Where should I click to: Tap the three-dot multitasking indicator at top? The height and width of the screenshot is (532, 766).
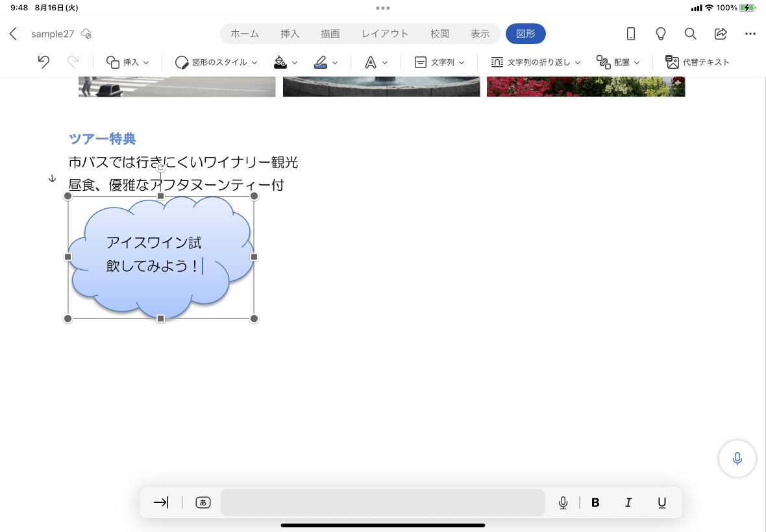[383, 8]
